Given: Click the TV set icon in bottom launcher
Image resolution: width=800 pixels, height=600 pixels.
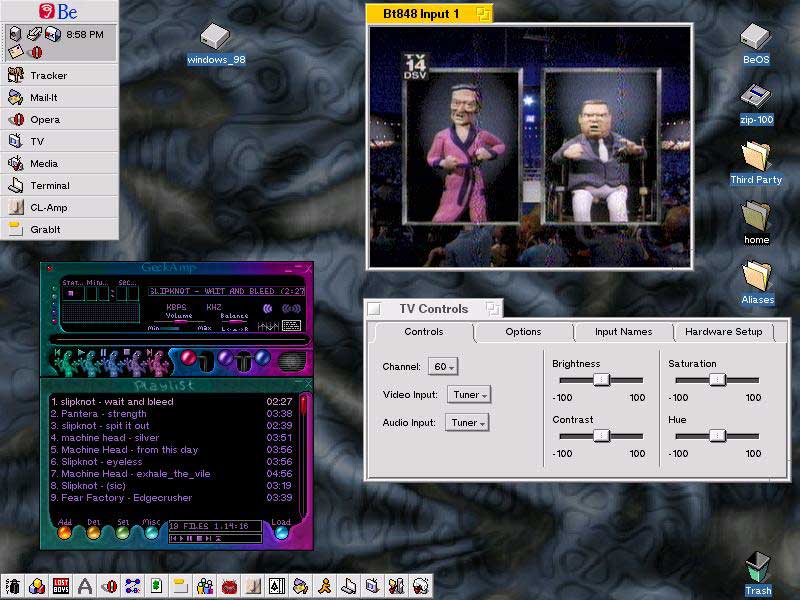Looking at the screenshot, I should click(x=372, y=586).
